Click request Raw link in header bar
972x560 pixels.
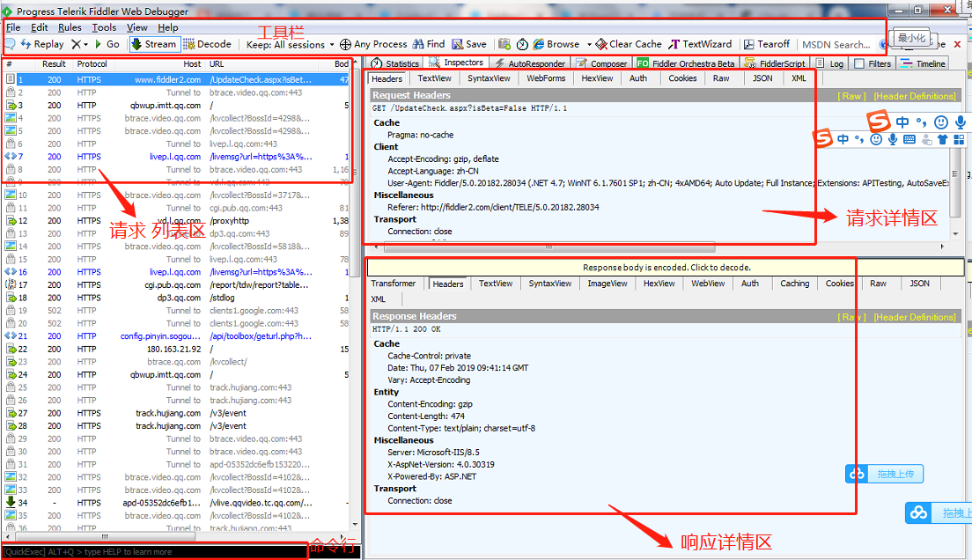click(851, 96)
